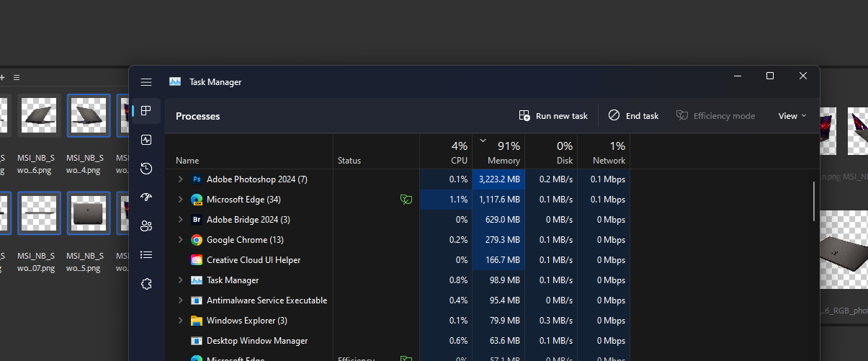
Task: Sort by the Network column header
Action: coord(604,152)
